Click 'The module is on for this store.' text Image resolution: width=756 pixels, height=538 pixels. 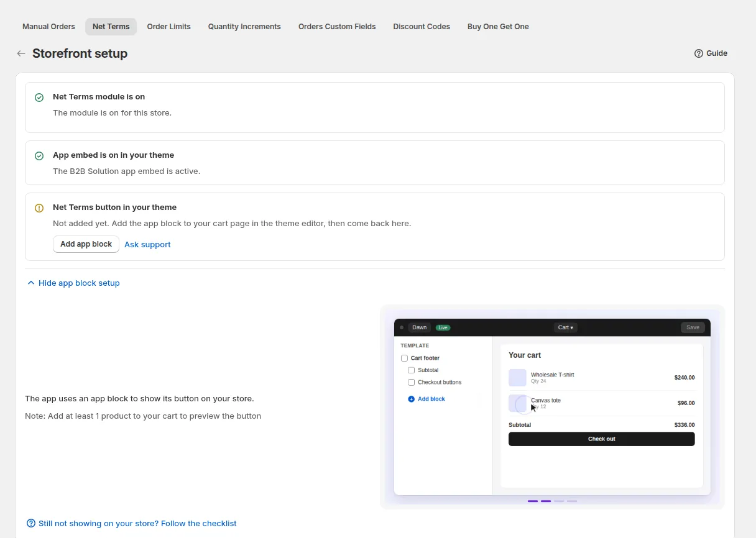[112, 113]
